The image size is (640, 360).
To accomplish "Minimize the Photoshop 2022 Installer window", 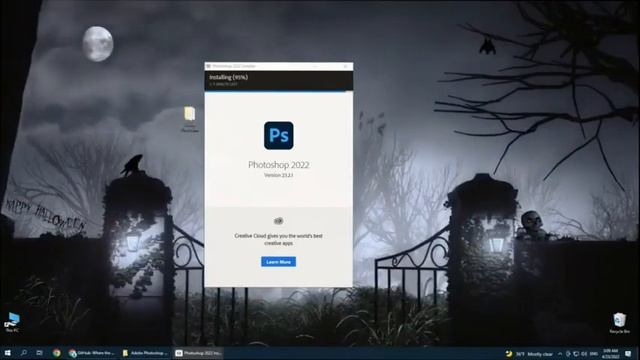I will (x=315, y=66).
